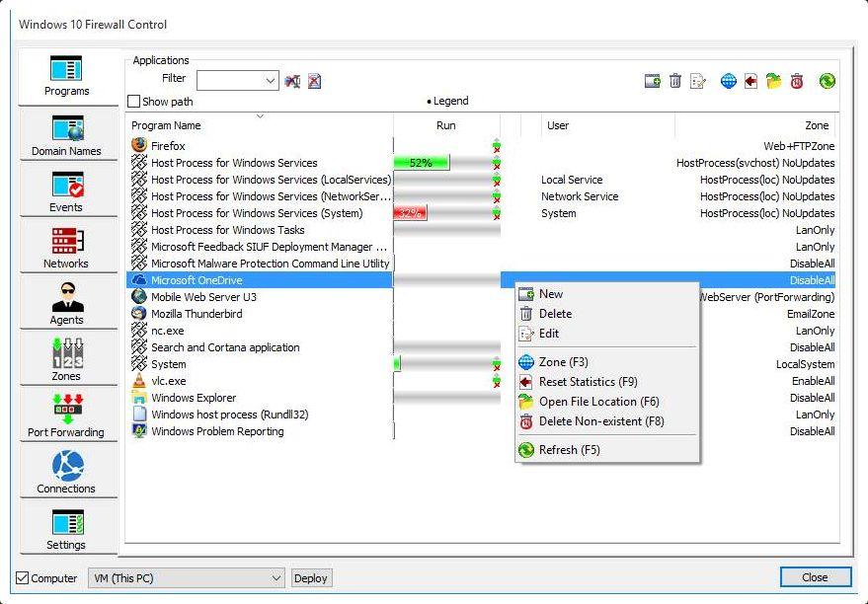
Task: Click the Windows Explorer folder icon
Action: coord(139,397)
